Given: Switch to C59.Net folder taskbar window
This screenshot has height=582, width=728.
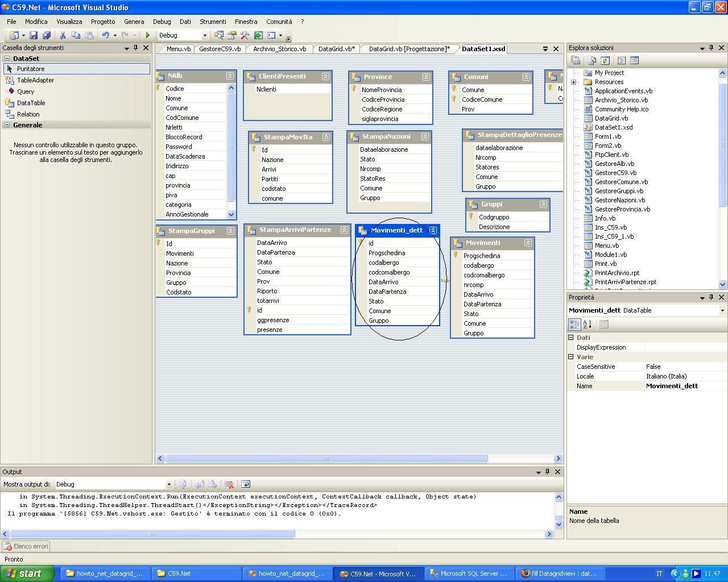Looking at the screenshot, I should coord(196,573).
